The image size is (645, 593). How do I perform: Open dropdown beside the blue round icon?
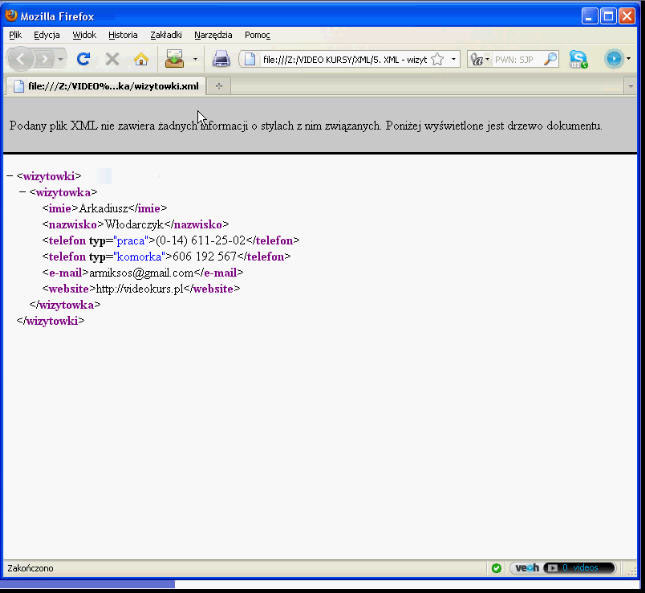tap(629, 59)
